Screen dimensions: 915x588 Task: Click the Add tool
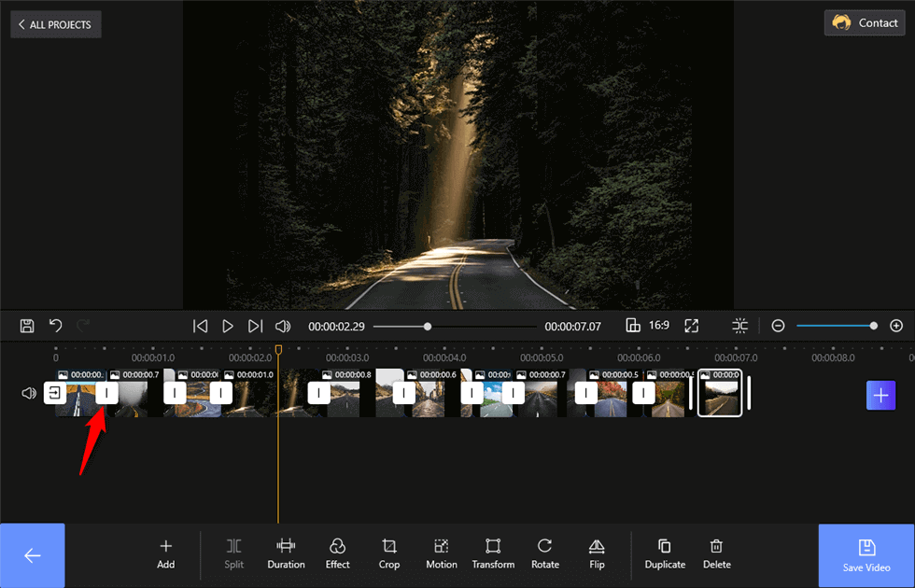coord(166,554)
